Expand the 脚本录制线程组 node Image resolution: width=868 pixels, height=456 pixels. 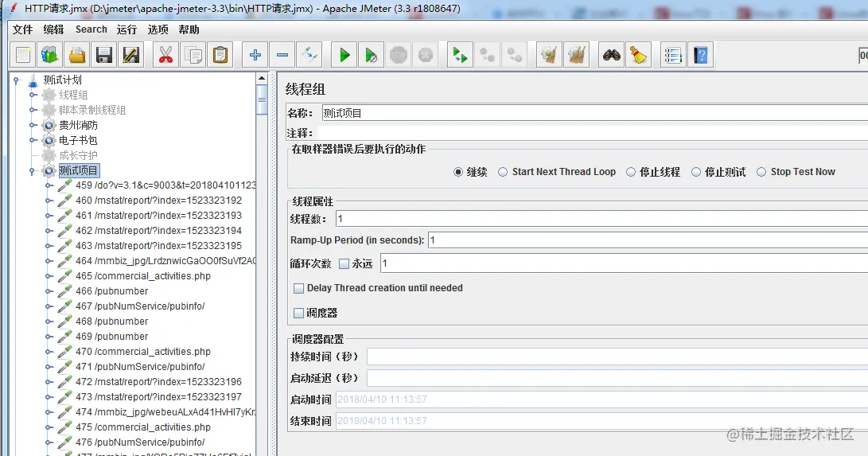tap(33, 110)
